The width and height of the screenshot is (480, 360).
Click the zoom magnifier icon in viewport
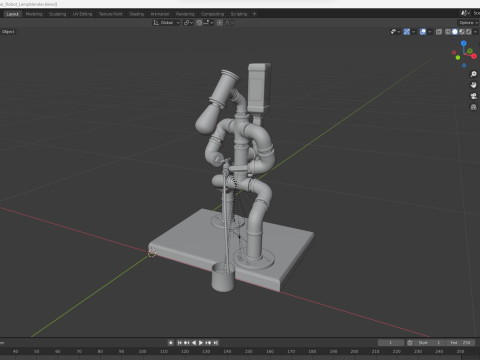473,74
